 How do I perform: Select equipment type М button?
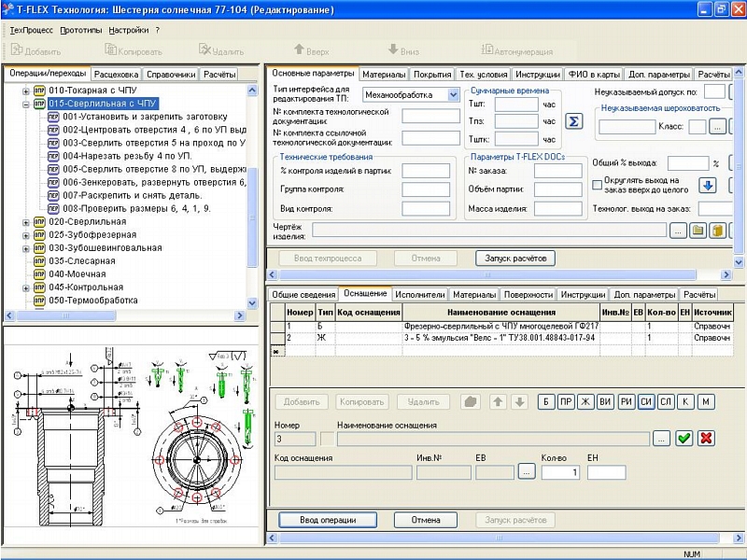tap(706, 402)
